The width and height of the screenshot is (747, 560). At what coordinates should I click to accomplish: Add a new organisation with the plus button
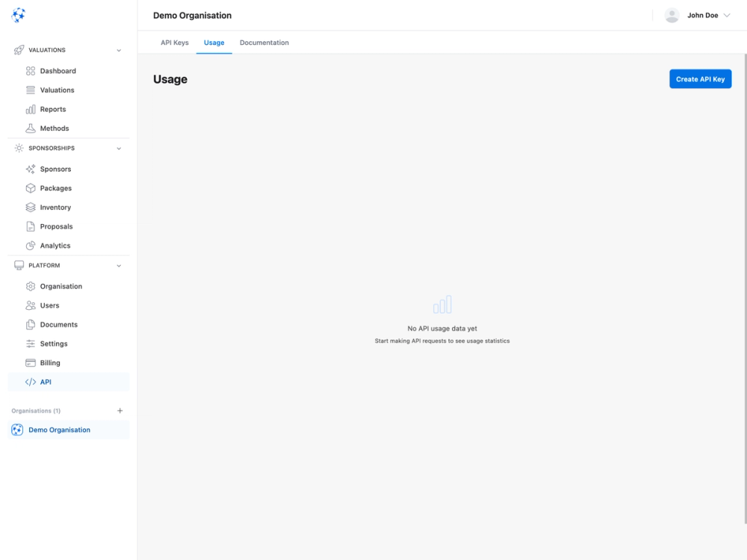tap(120, 410)
